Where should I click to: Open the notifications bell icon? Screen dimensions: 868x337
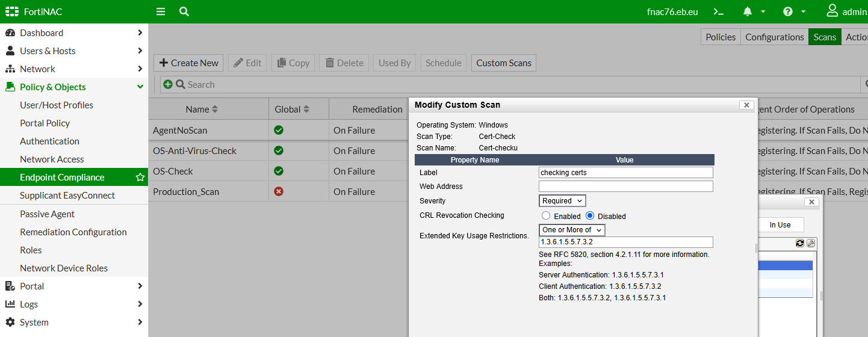(748, 11)
